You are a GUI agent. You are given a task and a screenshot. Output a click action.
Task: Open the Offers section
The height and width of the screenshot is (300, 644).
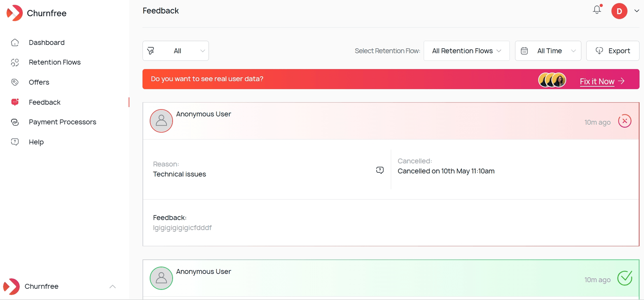(x=39, y=82)
